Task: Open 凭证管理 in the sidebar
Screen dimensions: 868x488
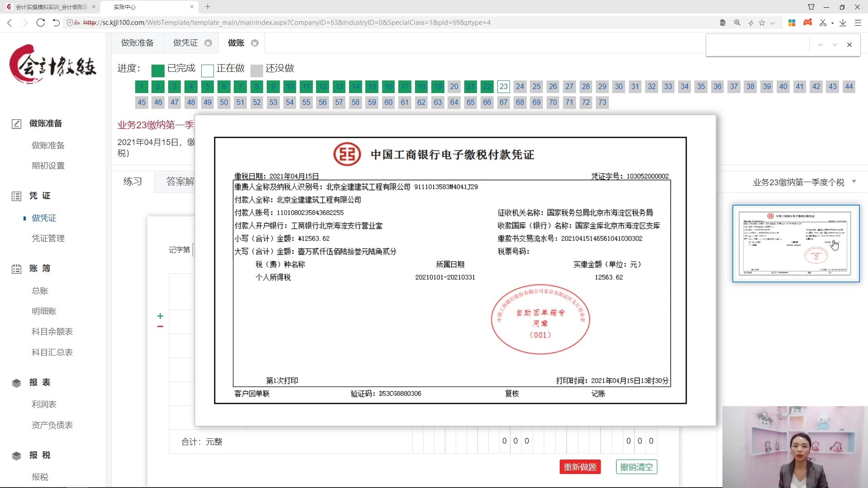Action: (48, 239)
